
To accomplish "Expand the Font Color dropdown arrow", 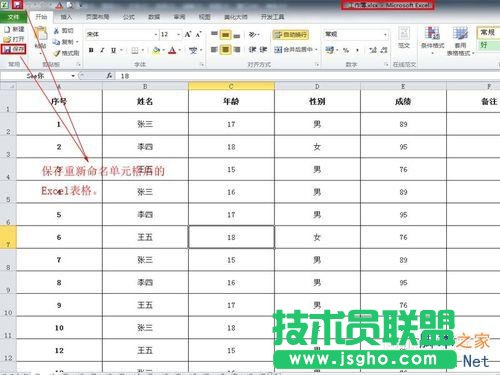I will pos(180,50).
